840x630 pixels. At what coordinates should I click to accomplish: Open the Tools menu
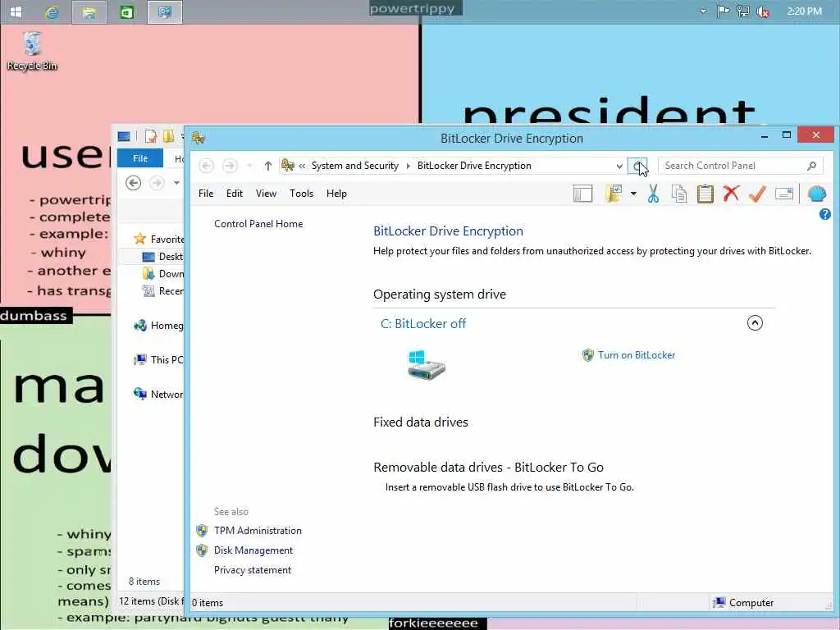point(301,194)
